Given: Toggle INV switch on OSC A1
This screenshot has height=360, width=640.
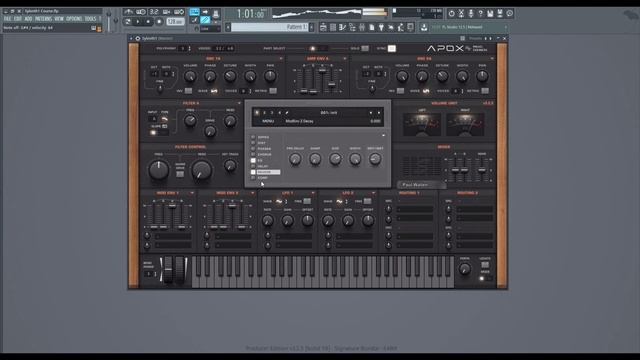Looking at the screenshot, I should click(188, 91).
